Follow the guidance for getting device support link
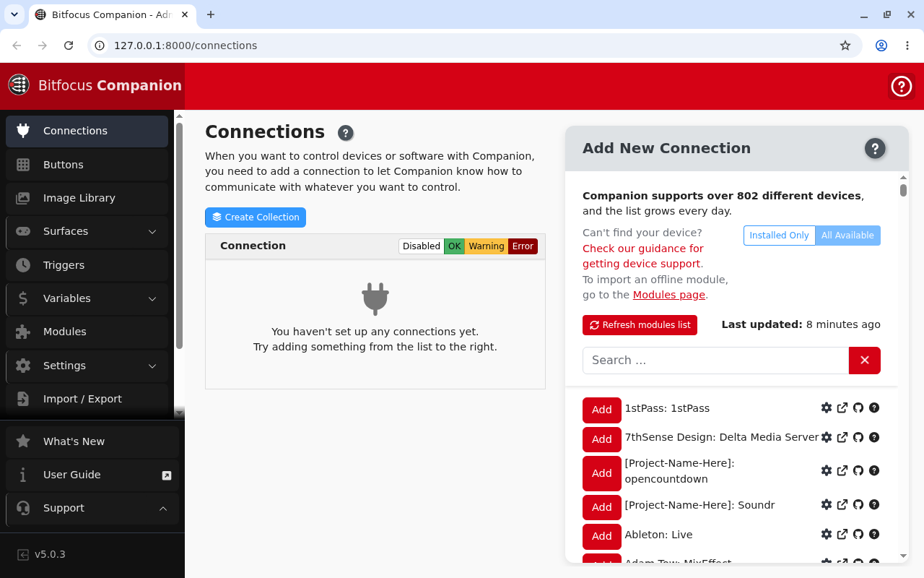This screenshot has height=578, width=924. (x=642, y=256)
